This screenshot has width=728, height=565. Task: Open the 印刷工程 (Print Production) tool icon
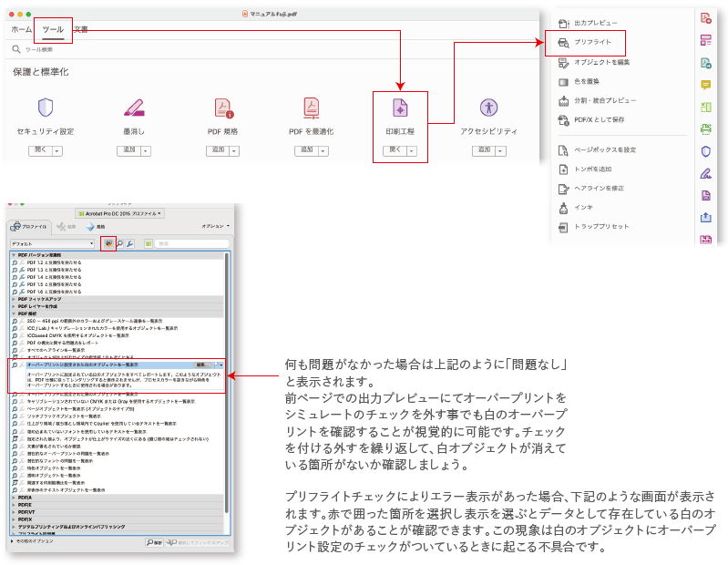point(399,108)
